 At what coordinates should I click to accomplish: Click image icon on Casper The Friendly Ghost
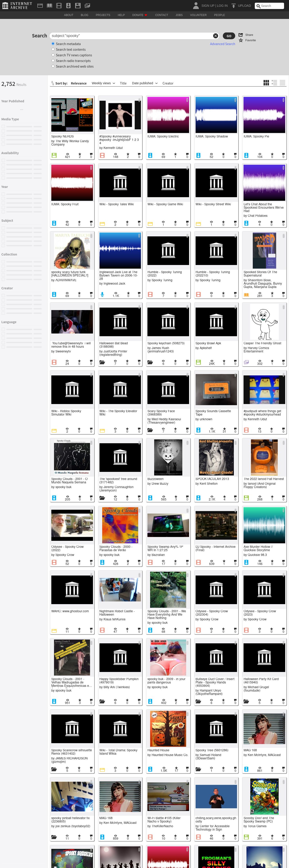[246, 362]
